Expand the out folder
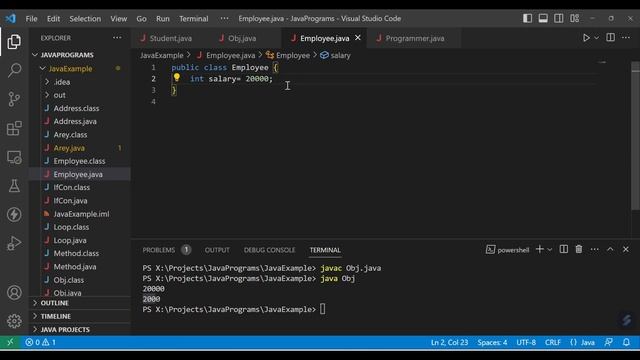This screenshot has height=360, width=640. (x=59, y=95)
